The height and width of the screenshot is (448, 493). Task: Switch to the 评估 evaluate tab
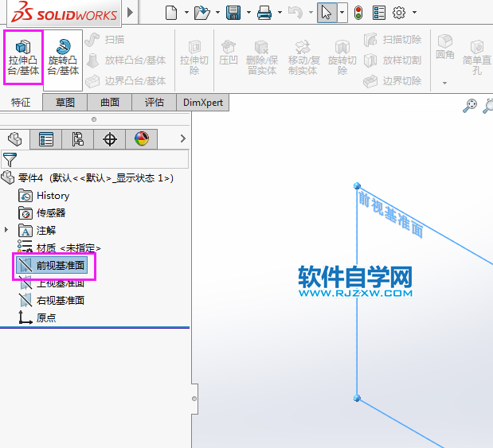pyautogui.click(x=155, y=103)
